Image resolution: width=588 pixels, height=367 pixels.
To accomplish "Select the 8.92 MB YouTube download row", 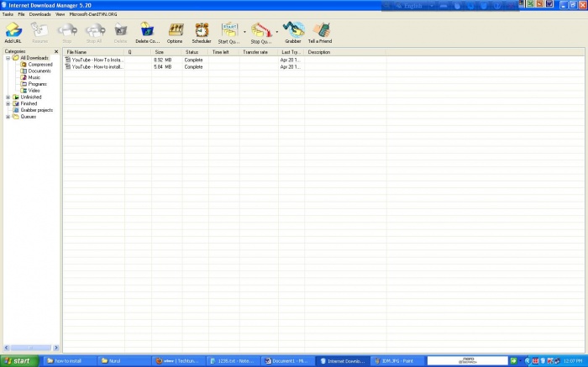I will pyautogui.click(x=225, y=60).
